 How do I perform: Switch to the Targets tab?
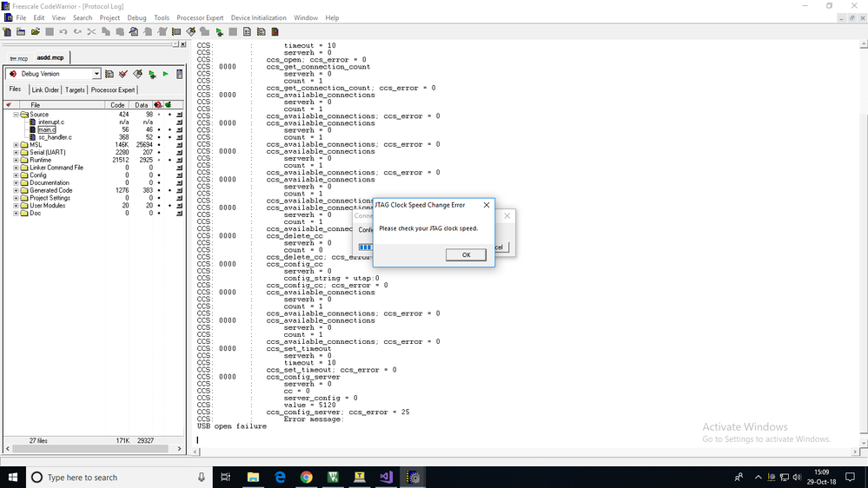[75, 89]
